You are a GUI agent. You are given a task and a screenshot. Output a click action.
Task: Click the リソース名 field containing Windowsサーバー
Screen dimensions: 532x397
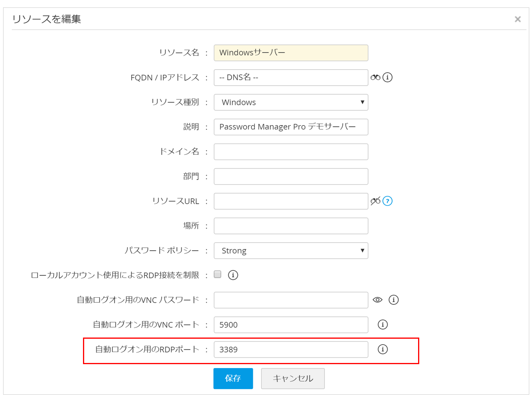coord(291,53)
